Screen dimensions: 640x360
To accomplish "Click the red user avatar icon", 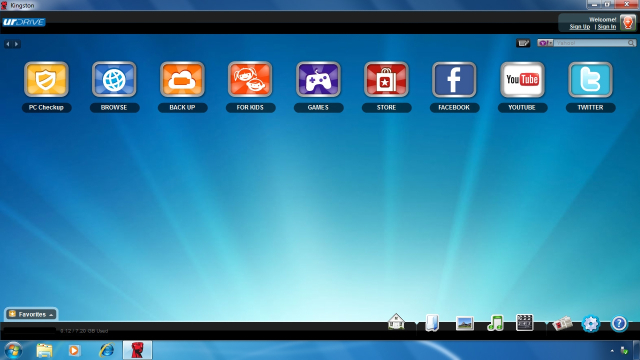I will [x=627, y=22].
